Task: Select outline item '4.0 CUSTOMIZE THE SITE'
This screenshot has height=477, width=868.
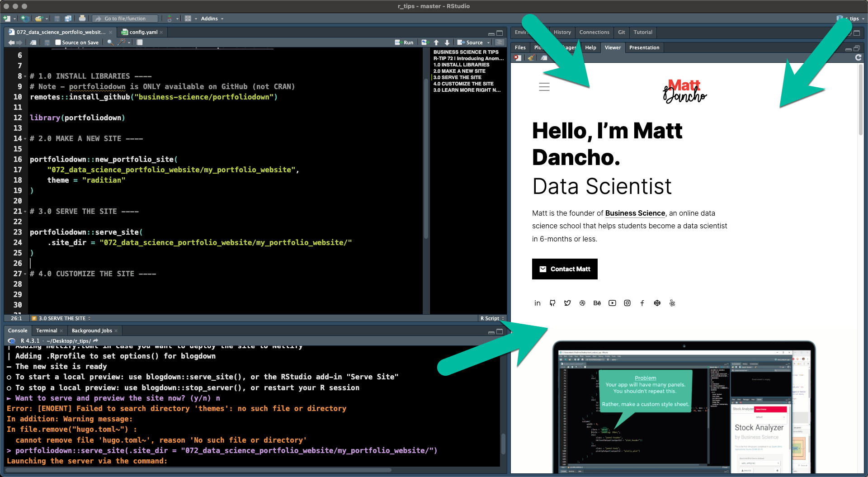Action: 463,84
